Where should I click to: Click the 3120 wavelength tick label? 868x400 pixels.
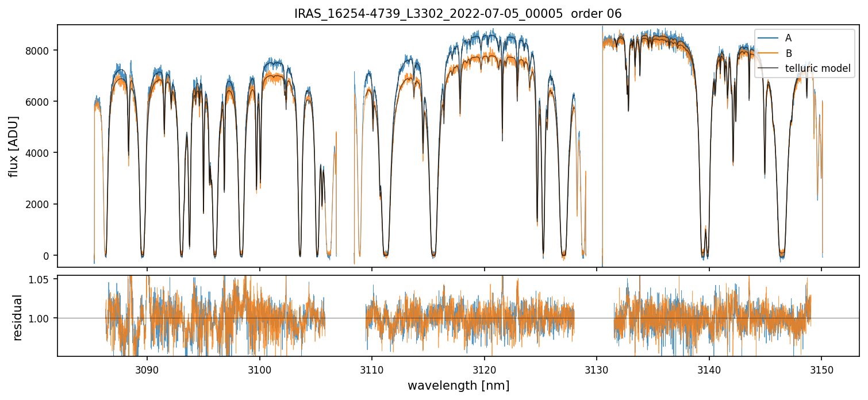[484, 368]
